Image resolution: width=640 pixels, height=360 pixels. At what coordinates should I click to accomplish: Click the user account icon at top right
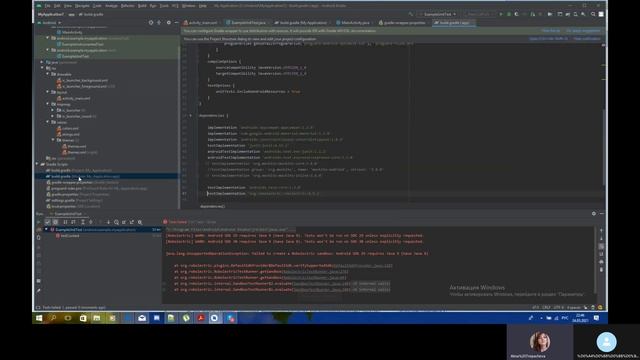pyautogui.click(x=601, y=14)
